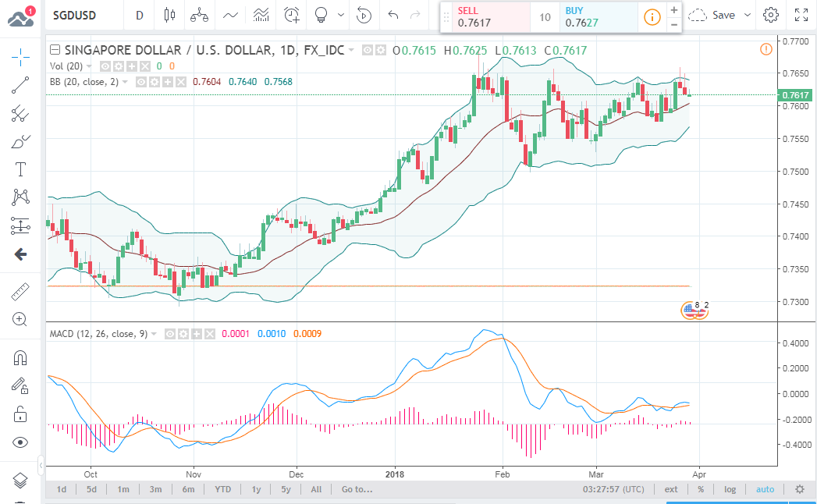The height and width of the screenshot is (504, 817).
Task: Click Save chart layout
Action: click(712, 15)
